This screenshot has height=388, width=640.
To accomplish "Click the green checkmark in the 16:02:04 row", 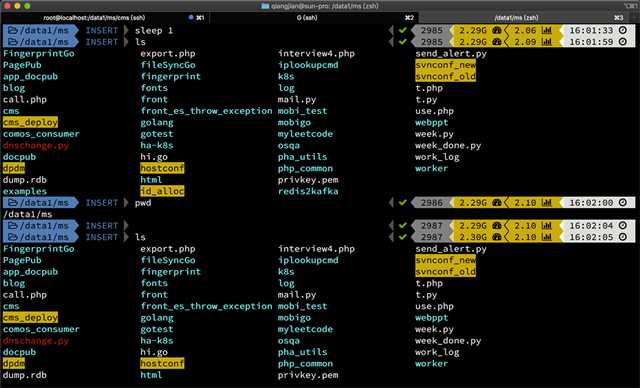I will point(403,225).
